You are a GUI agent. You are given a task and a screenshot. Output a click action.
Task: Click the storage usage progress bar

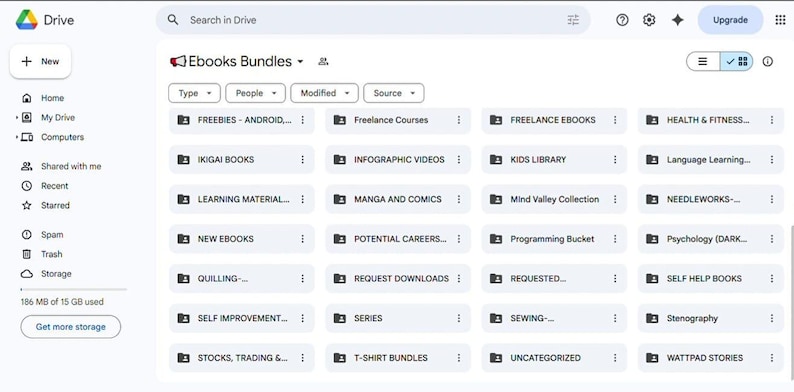[x=73, y=289]
